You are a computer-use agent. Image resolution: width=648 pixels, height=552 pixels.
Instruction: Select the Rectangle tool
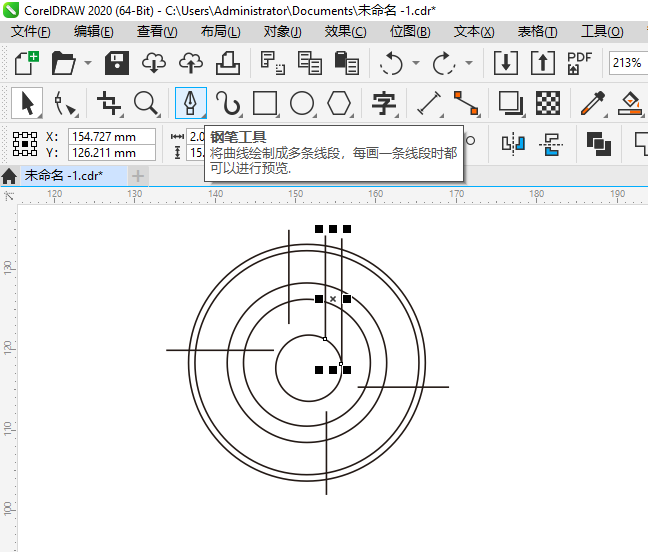coord(265,103)
